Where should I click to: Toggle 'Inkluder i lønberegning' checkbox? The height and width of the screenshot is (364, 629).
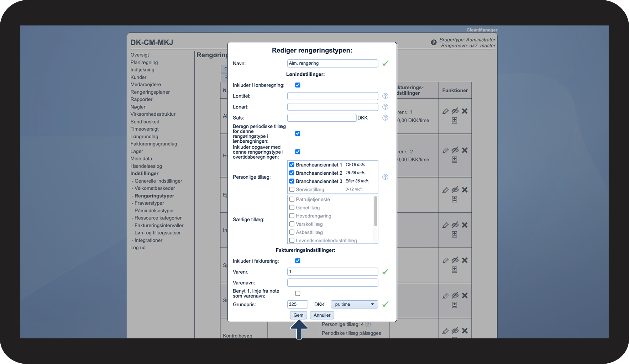coord(298,85)
